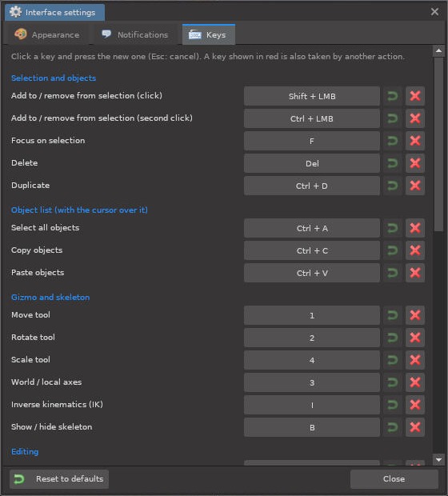Click the 'Selection and objects' heading
Screen dimensions: 448x496
[54, 78]
